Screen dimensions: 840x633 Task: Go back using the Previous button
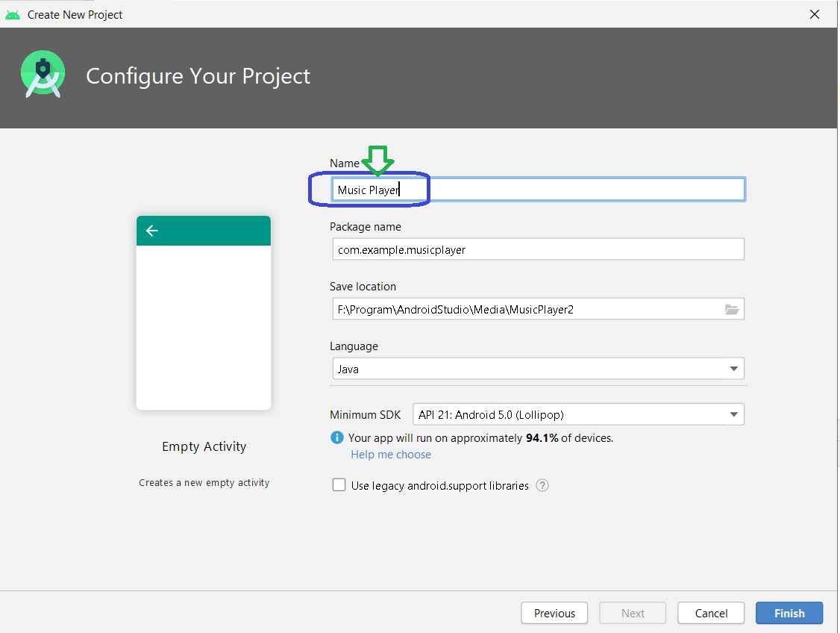(x=554, y=613)
